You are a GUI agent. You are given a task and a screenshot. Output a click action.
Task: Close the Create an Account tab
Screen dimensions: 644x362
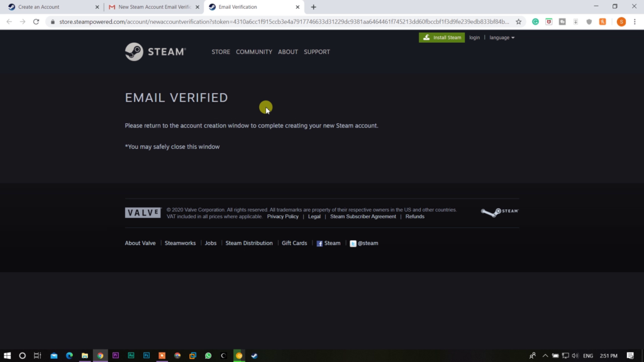[x=97, y=7]
